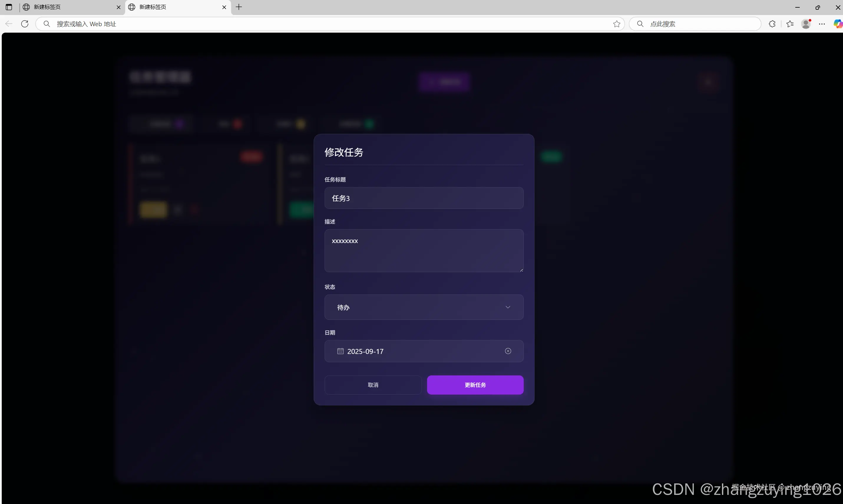
Task: Refresh the page with reload icon
Action: pos(24,24)
